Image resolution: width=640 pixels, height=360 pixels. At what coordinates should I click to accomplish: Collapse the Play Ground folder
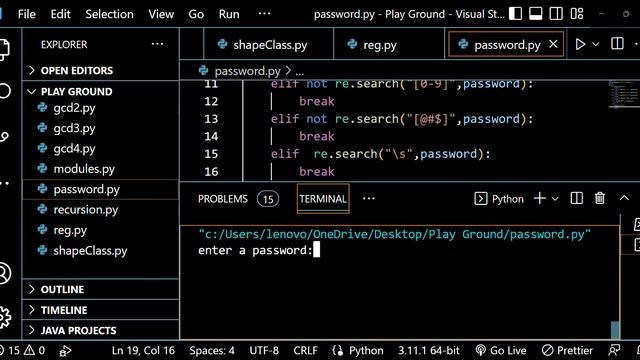[101, 91]
